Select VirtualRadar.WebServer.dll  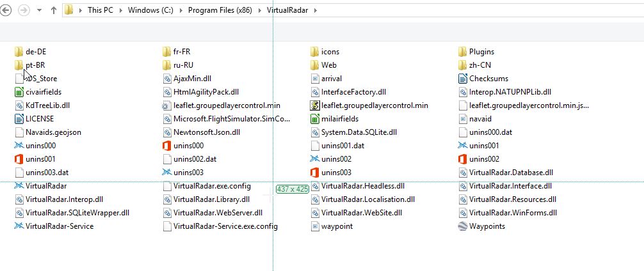coord(213,213)
